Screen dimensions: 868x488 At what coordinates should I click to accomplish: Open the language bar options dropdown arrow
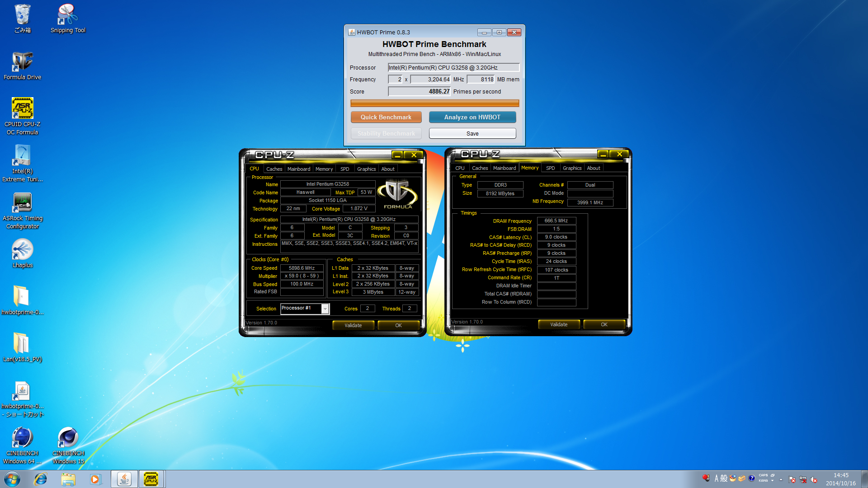pos(772,481)
